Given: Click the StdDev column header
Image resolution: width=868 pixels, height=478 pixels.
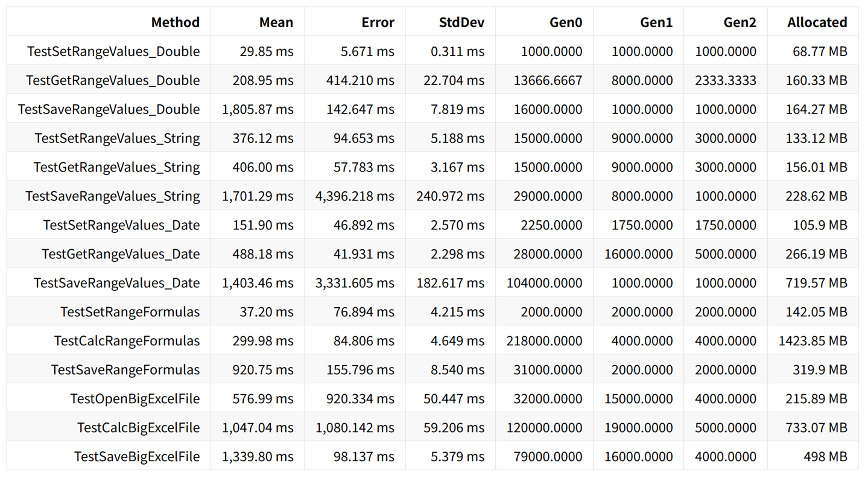Looking at the screenshot, I should pyautogui.click(x=461, y=22).
